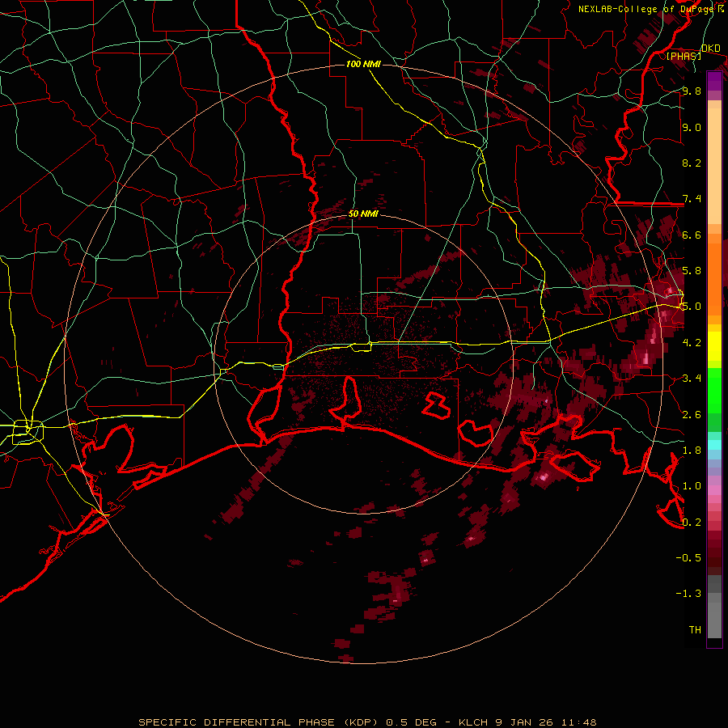Click the 1.0 scale value

(692, 486)
